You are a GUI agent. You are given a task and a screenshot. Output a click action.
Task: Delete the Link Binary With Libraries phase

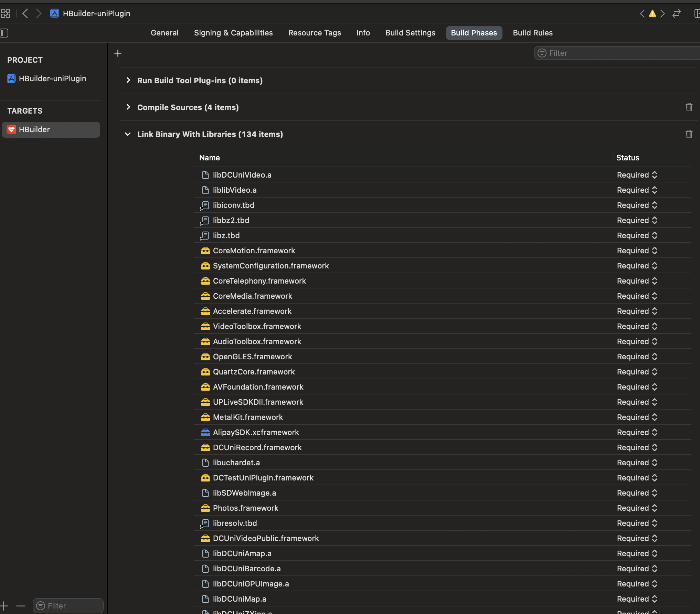point(689,134)
